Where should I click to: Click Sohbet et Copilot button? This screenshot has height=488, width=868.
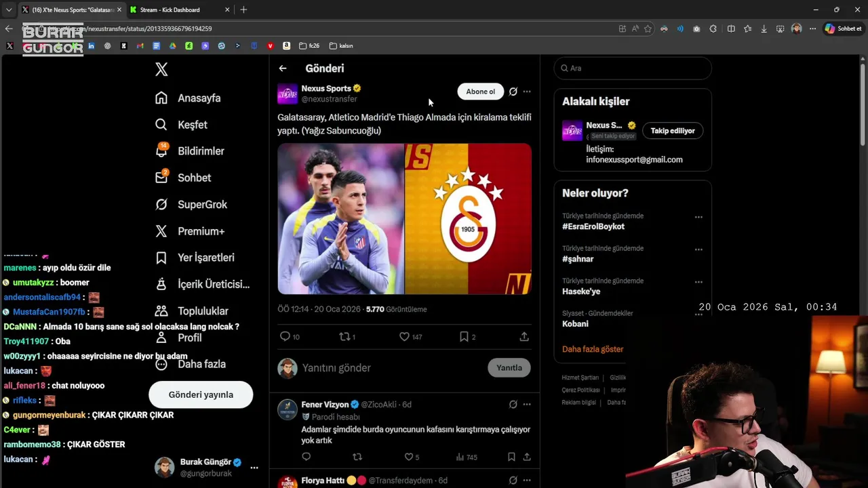click(x=843, y=28)
